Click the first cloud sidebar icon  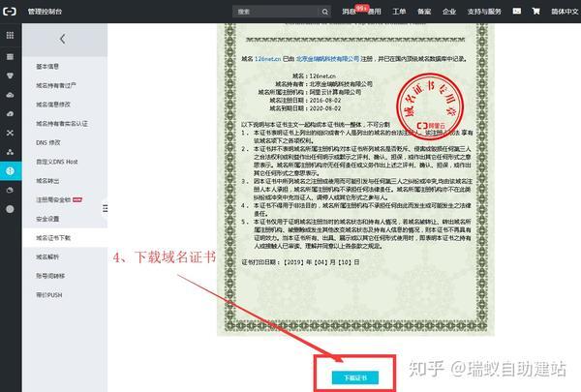(x=10, y=95)
